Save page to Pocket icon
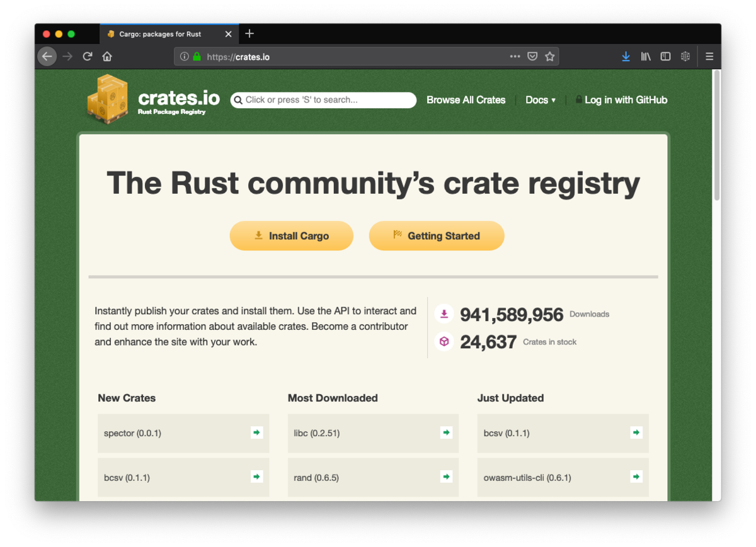This screenshot has height=547, width=756. [532, 57]
